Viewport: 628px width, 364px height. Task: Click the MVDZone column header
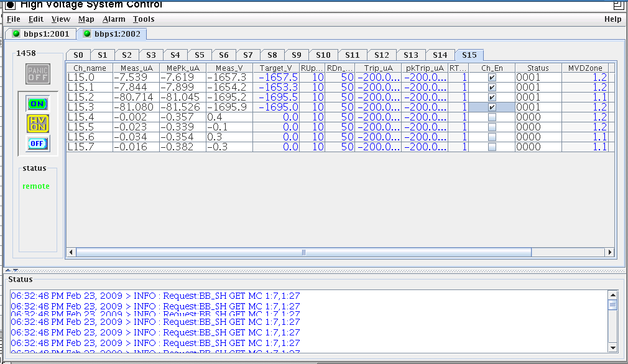585,68
